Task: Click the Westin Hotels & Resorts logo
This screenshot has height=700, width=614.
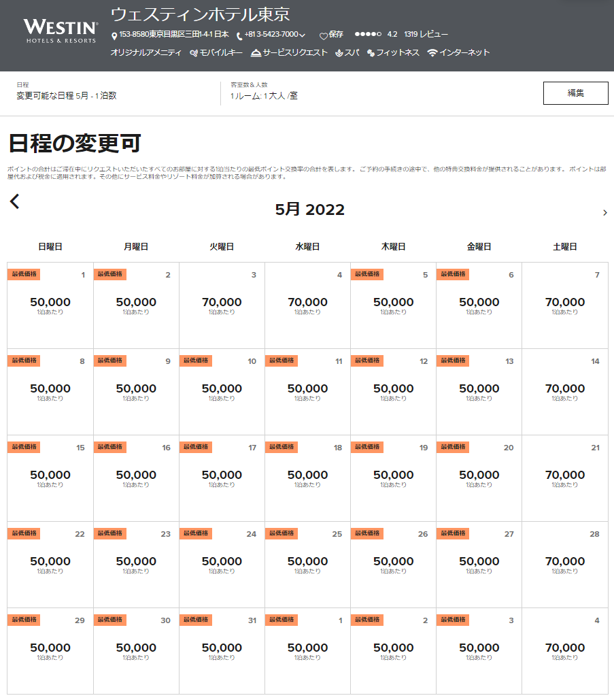Action: tap(60, 31)
